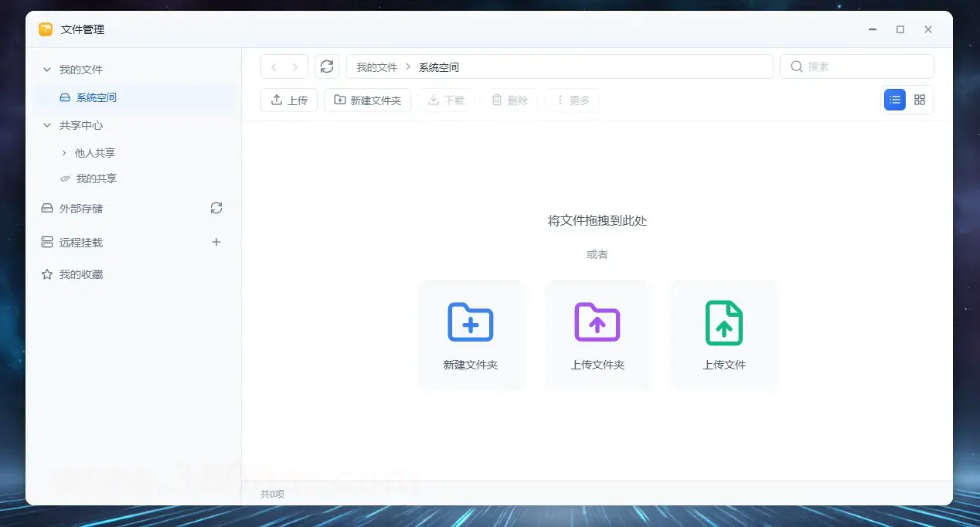This screenshot has height=527, width=980.
Task: Click the blue new folder icon
Action: (471, 322)
